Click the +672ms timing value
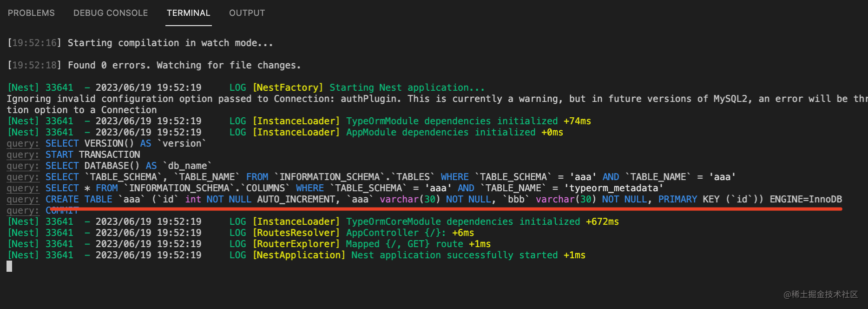868x309 pixels. pyautogui.click(x=602, y=222)
